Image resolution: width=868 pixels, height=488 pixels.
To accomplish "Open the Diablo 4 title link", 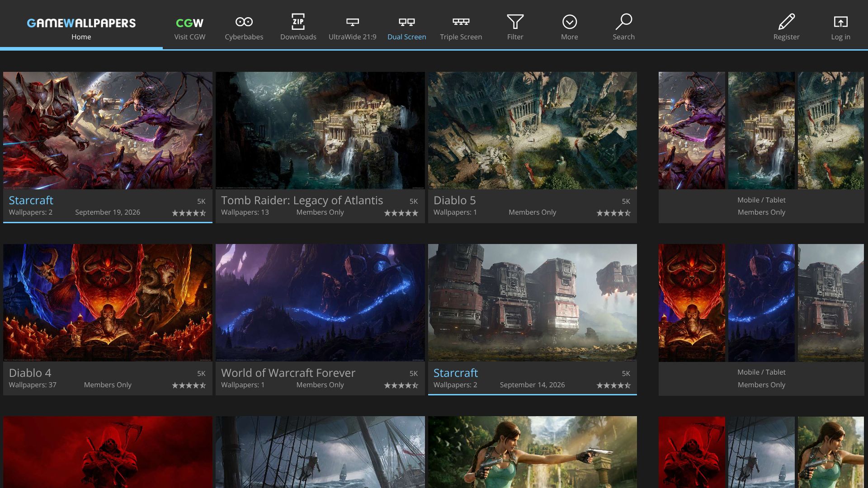I will (30, 373).
